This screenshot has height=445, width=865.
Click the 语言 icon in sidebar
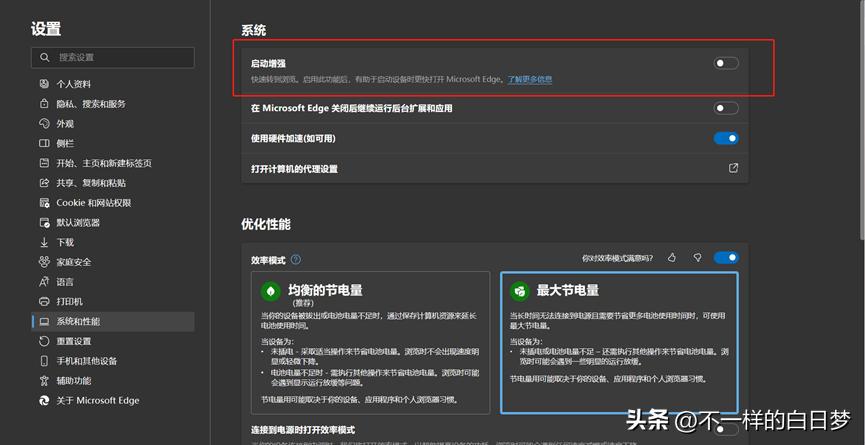(x=44, y=282)
